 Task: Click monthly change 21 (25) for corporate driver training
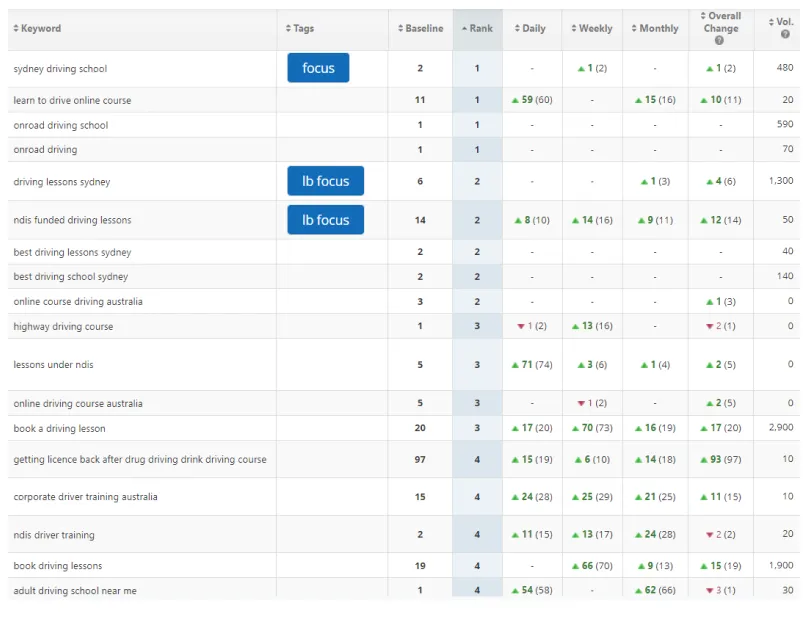(x=655, y=497)
